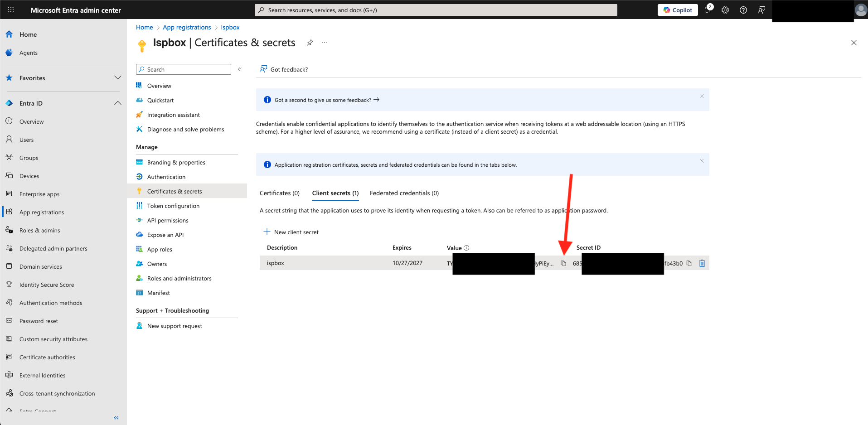868x425 pixels.
Task: Open the portal waffle menu
Action: 11,10
